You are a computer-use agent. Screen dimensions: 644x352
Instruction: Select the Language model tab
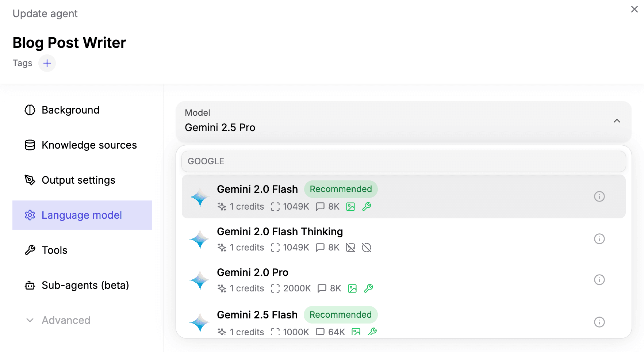click(82, 215)
